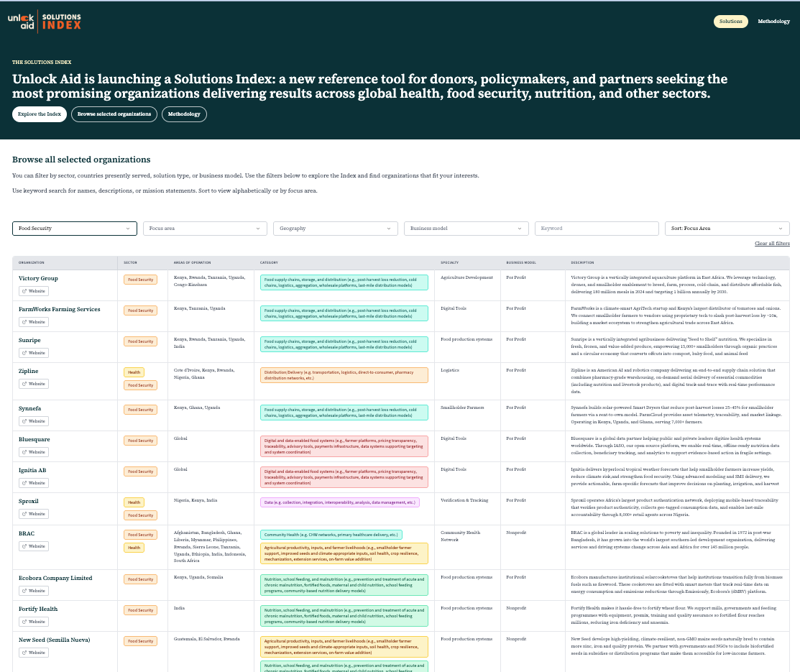Click the Food Security tag in Sproxil row
This screenshot has width=800, height=672.
[140, 515]
